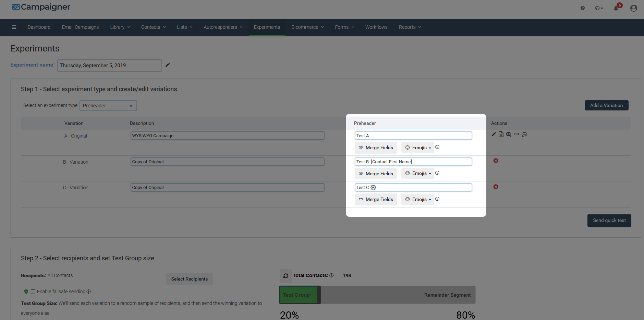Click the Campaigner logo
644x320 pixels.
(41, 7)
